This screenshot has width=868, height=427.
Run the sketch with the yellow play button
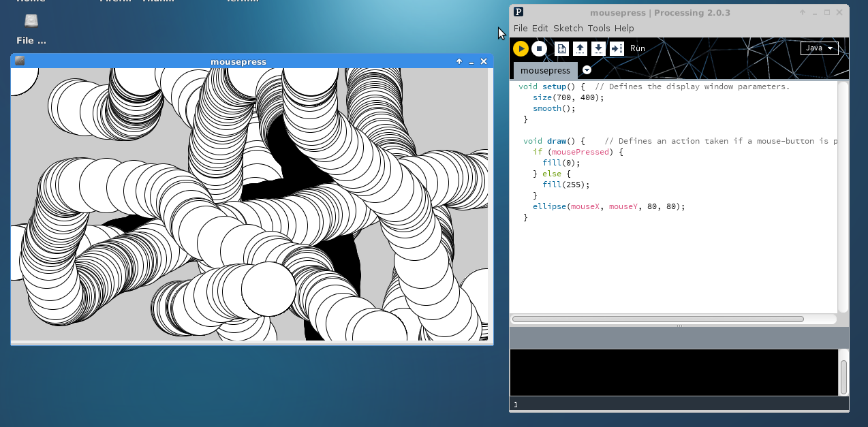521,48
